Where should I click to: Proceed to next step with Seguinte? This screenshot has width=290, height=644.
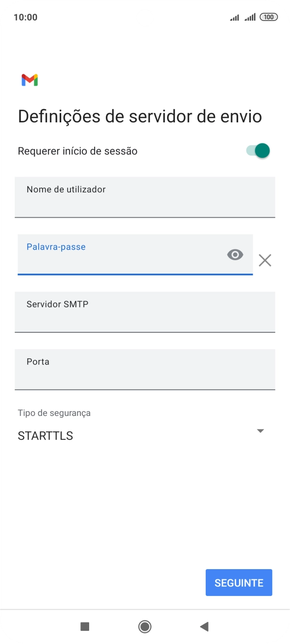[239, 582]
